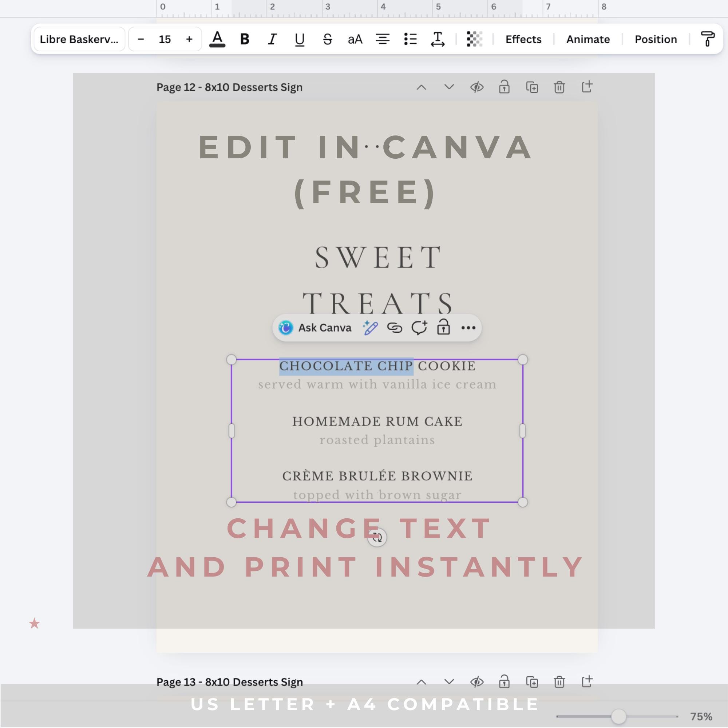Viewport: 728px width, 728px height.
Task: Apply bulleted list formatting
Action: click(x=410, y=39)
